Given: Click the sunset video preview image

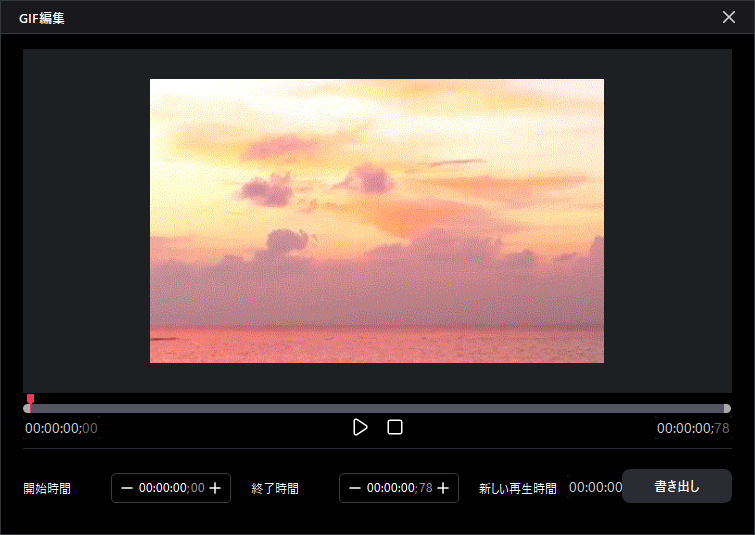Looking at the screenshot, I should 377,221.
